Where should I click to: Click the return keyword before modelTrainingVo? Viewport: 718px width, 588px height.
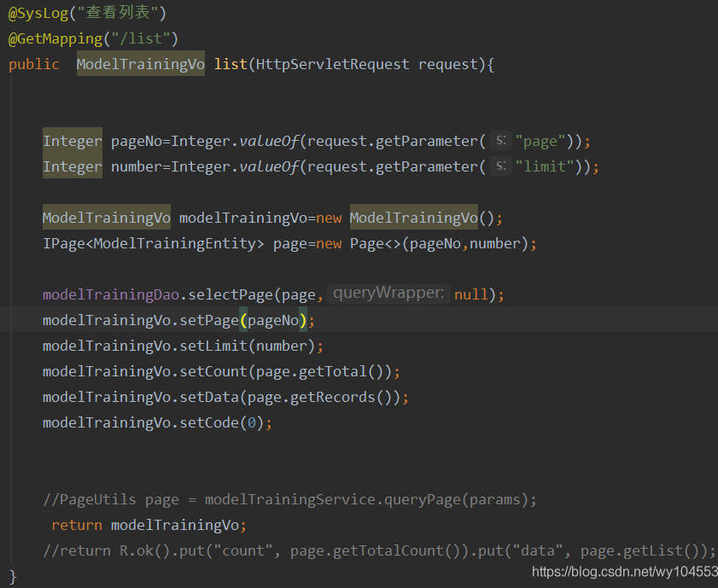[77, 525]
